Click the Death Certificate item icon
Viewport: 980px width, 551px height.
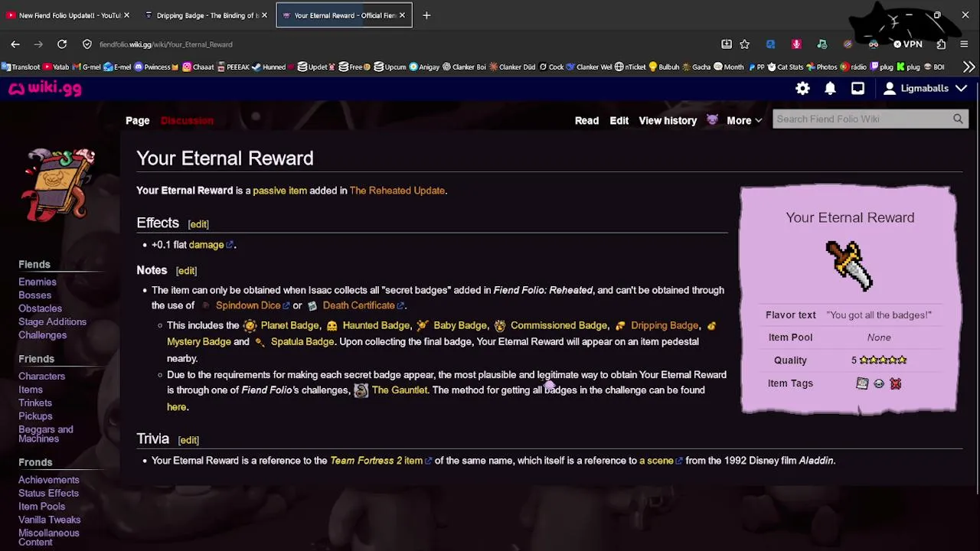tap(312, 306)
